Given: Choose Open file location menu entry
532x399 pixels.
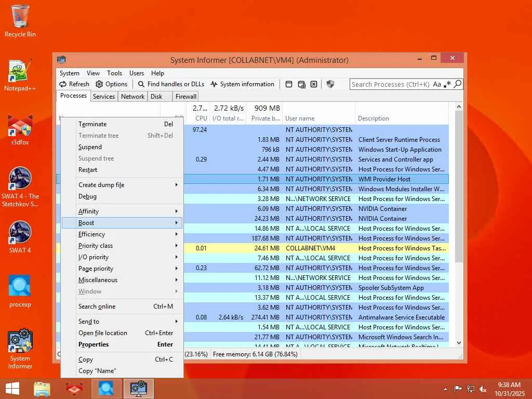Looking at the screenshot, I should (x=122, y=333).
